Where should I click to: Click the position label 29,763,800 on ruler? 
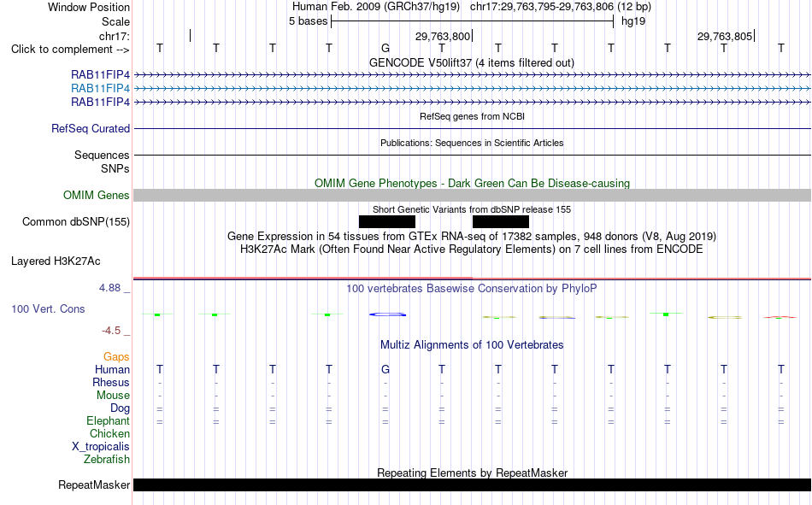pos(443,36)
